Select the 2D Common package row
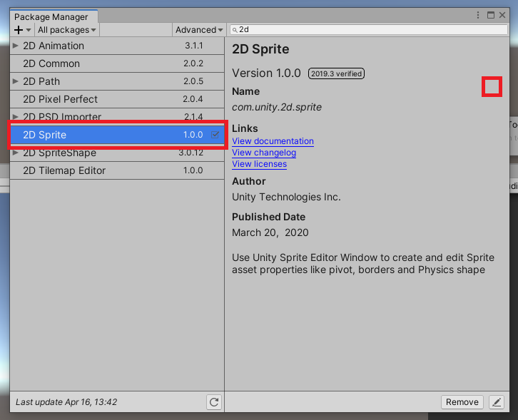 pos(117,63)
